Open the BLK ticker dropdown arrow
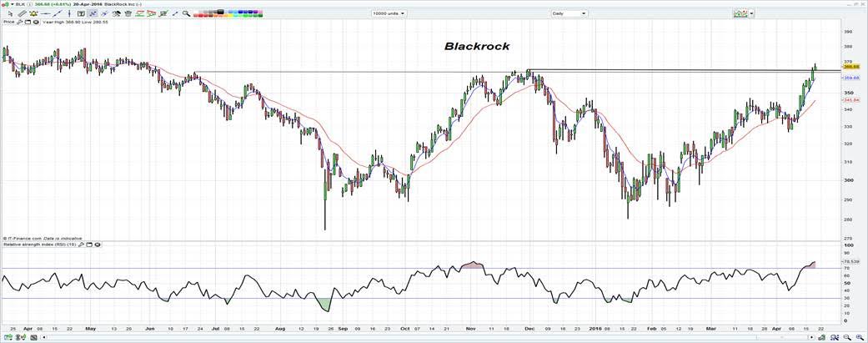The width and height of the screenshot is (868, 343). (13, 4)
